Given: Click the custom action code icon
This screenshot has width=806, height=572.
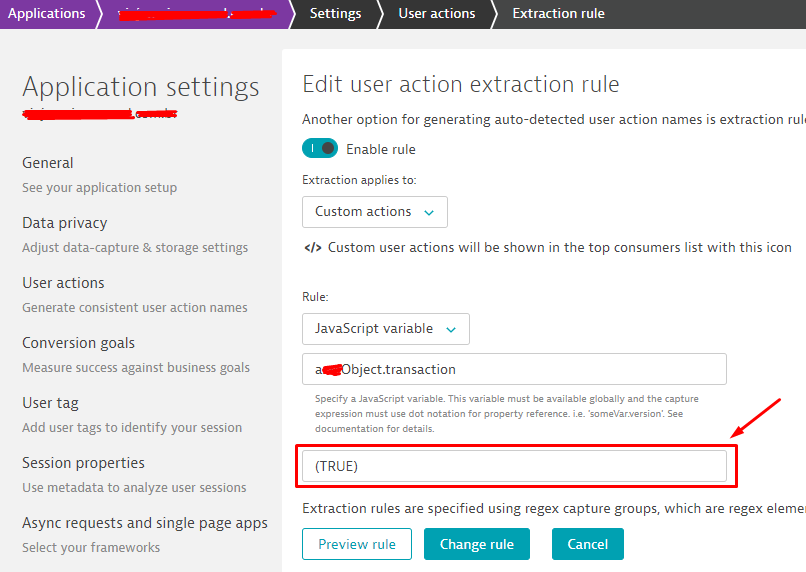Looking at the screenshot, I should 312,247.
